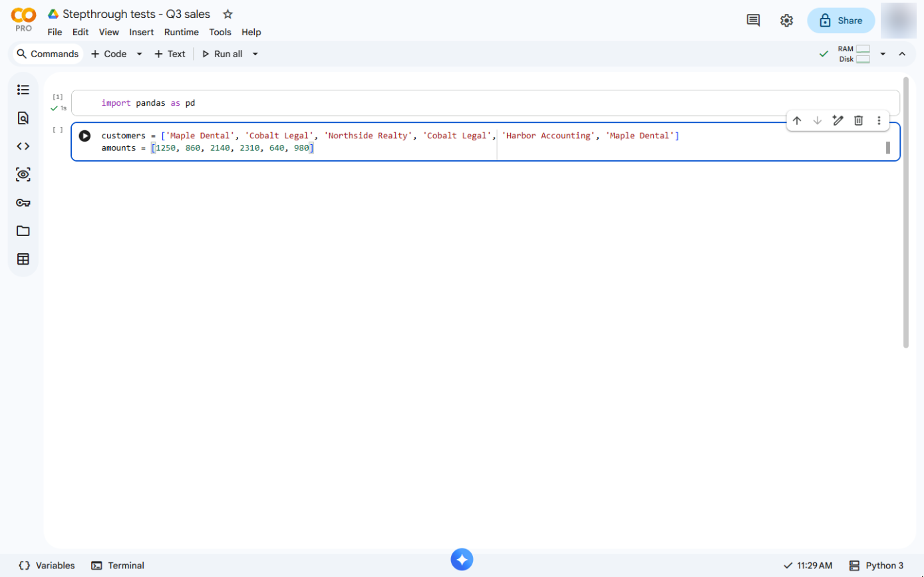Click the Gemini sparkle button at bottom
This screenshot has width=924, height=577.
(x=462, y=559)
